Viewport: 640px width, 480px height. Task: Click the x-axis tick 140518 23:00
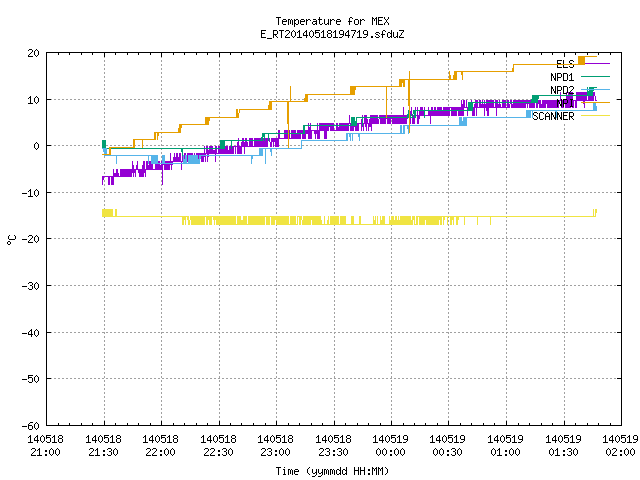click(276, 445)
